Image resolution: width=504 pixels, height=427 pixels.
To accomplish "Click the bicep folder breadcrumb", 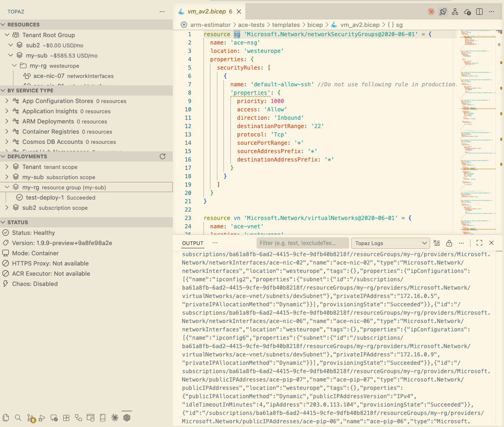I will pos(314,25).
